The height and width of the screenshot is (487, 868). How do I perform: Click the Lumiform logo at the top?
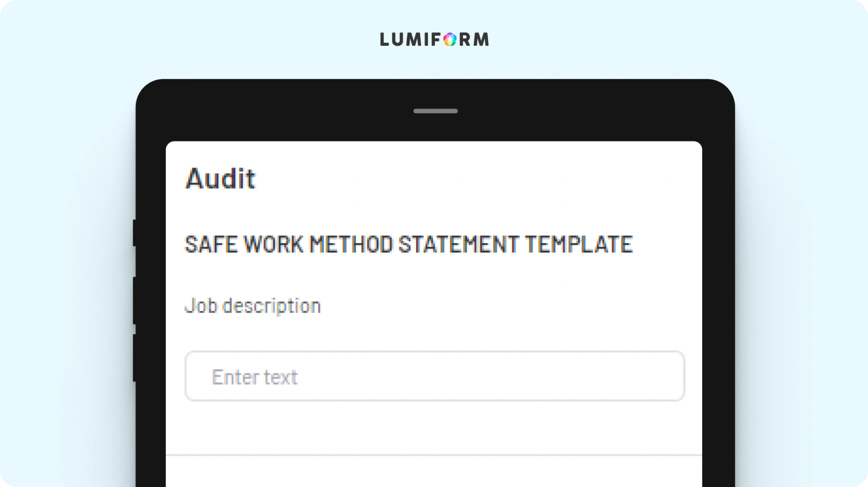pyautogui.click(x=434, y=39)
